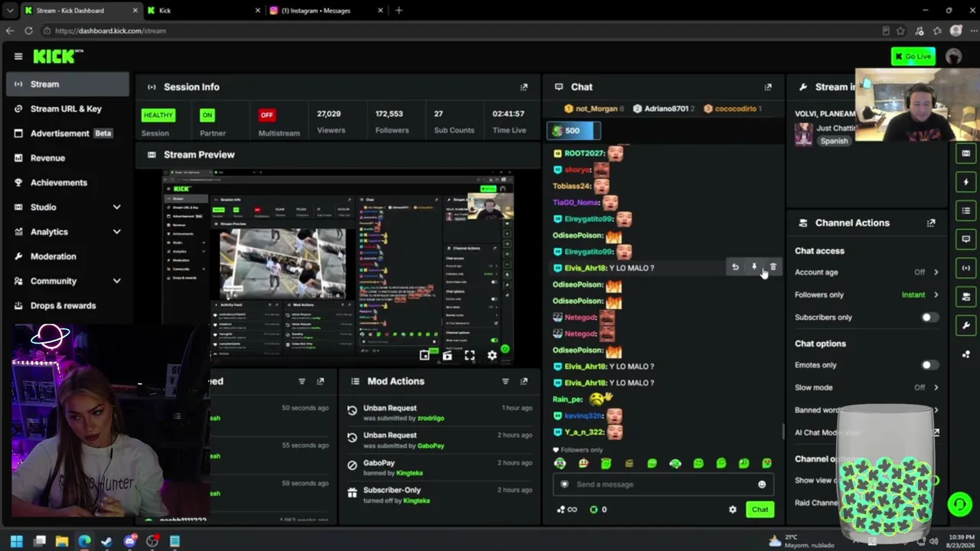The width and height of the screenshot is (980, 551).
Task: Open the AI Chat Moderation external link
Action: 936,432
